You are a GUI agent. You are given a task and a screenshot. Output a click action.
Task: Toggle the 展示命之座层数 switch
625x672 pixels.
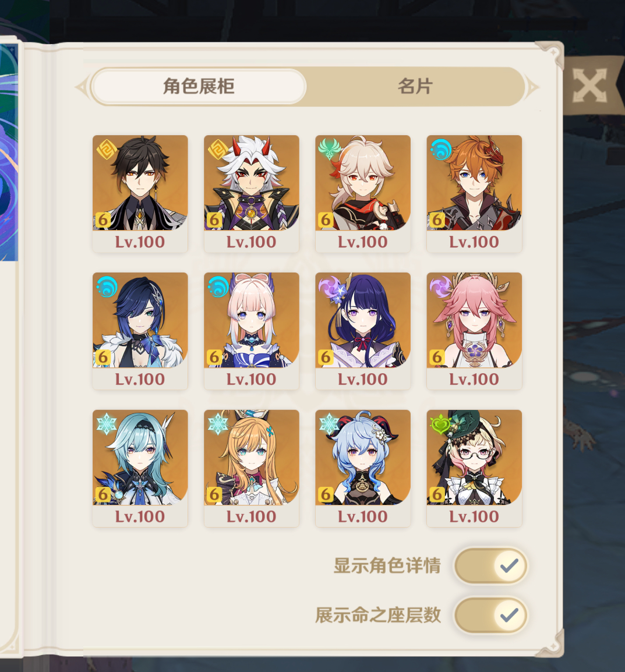(x=491, y=616)
